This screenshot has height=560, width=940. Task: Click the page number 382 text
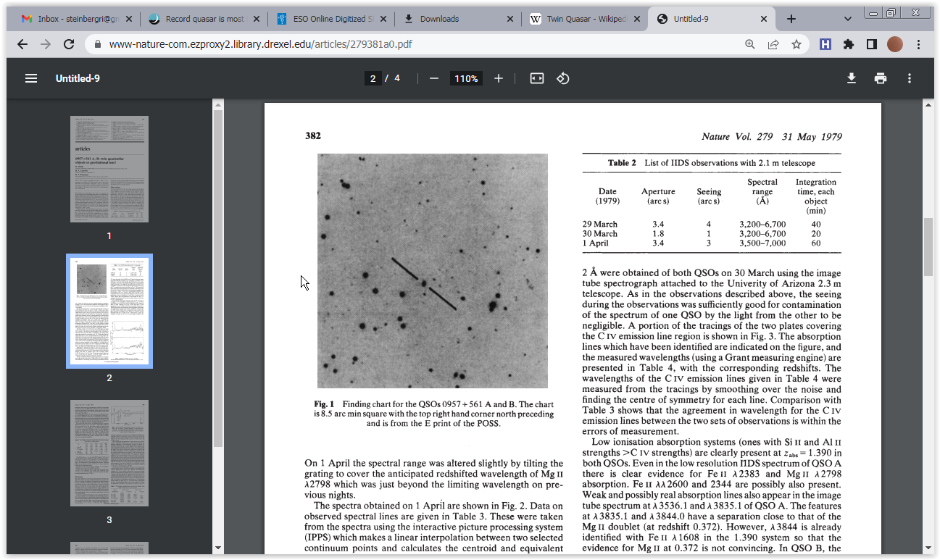(x=313, y=135)
